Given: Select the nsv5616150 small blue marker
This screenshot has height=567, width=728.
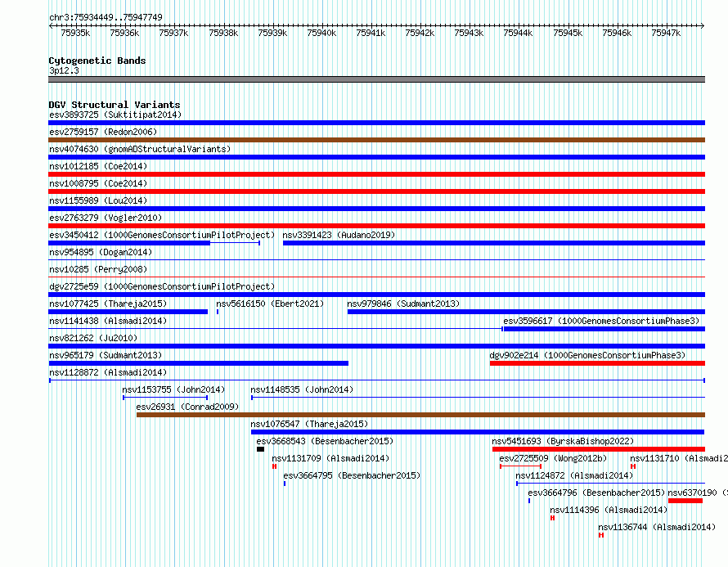Looking at the screenshot, I should click(218, 312).
